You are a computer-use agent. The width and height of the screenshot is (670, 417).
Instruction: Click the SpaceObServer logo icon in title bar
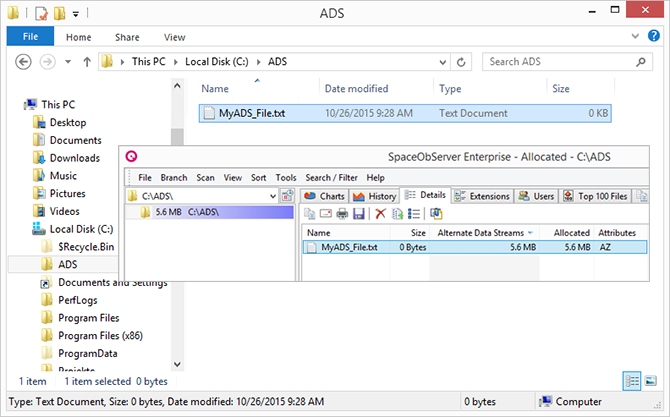(131, 156)
